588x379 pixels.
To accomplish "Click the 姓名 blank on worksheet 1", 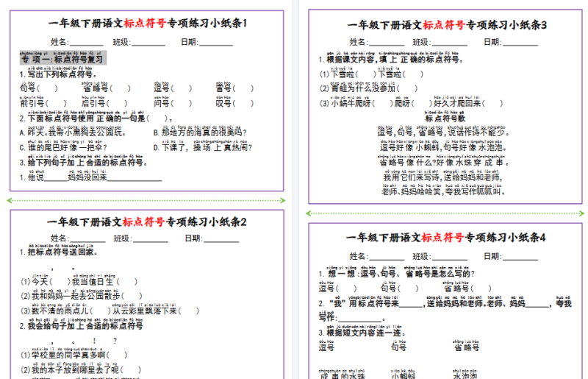I will point(86,43).
